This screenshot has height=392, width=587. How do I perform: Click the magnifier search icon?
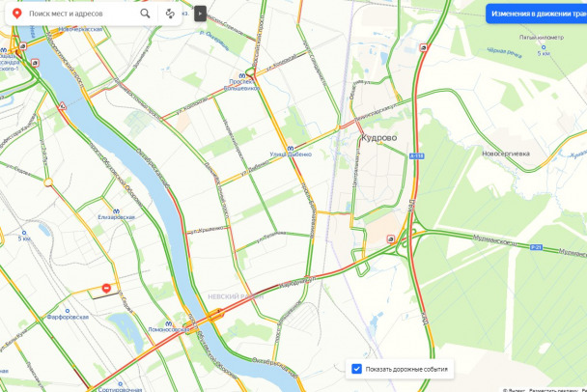[145, 14]
